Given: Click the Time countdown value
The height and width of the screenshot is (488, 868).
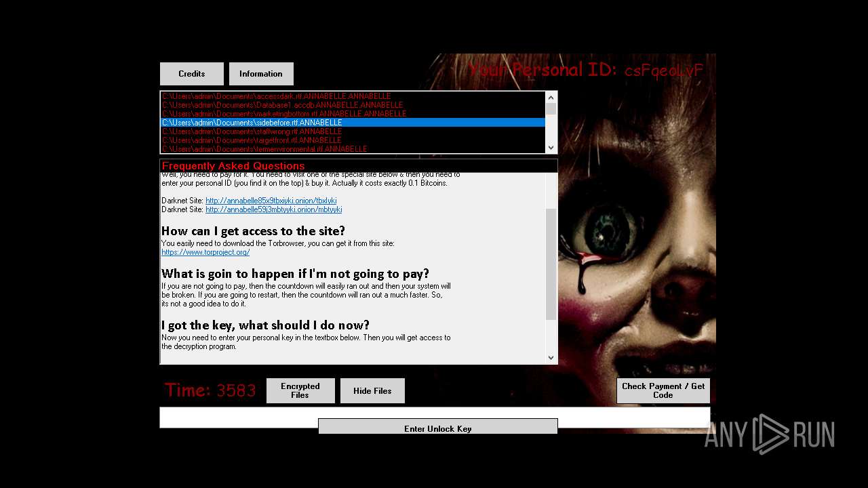Looking at the screenshot, I should tap(236, 390).
